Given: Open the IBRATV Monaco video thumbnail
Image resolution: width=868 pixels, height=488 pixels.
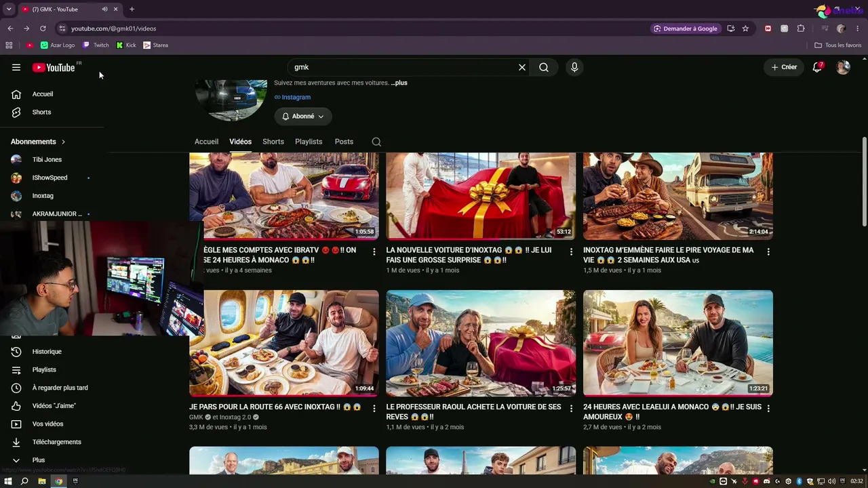Looking at the screenshot, I should point(284,196).
